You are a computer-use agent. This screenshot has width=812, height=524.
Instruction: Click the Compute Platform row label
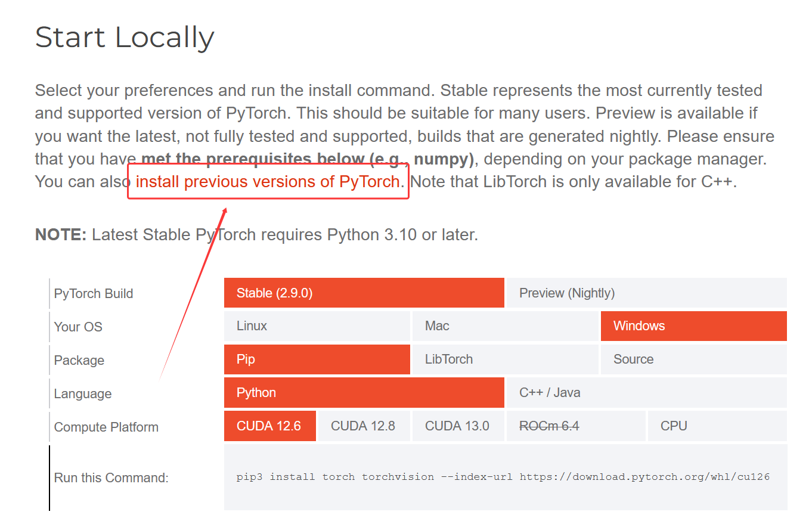pyautogui.click(x=106, y=427)
